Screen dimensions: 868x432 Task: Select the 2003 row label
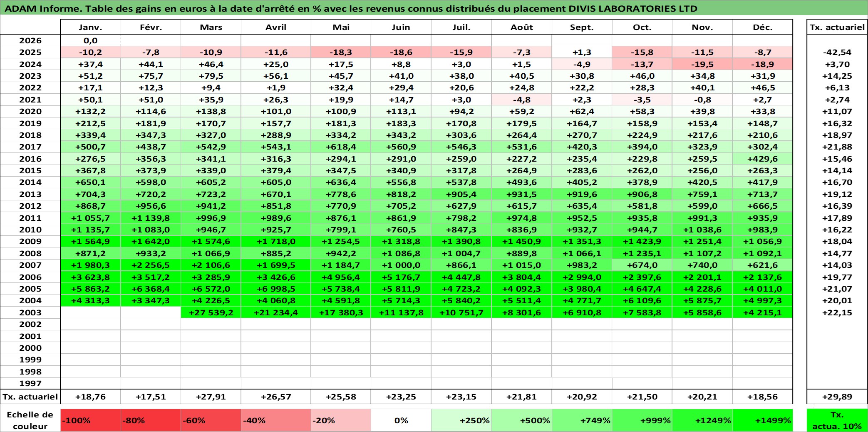30,312
